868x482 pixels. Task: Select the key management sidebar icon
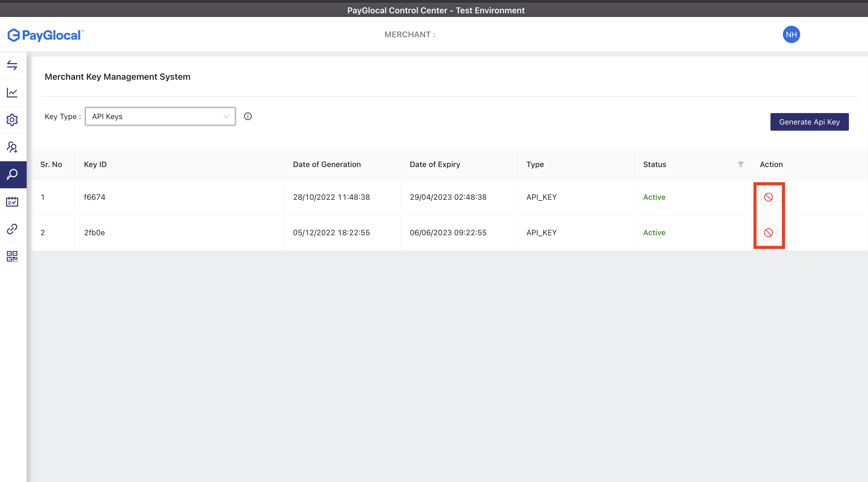[x=12, y=174]
